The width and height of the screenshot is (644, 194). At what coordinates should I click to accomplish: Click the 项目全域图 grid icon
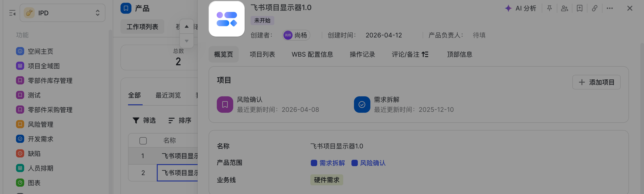(20, 66)
